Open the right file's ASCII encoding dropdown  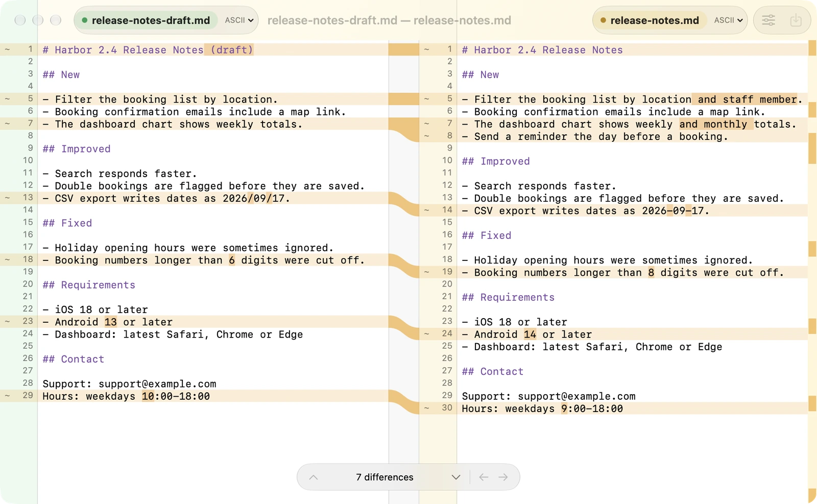[728, 20]
